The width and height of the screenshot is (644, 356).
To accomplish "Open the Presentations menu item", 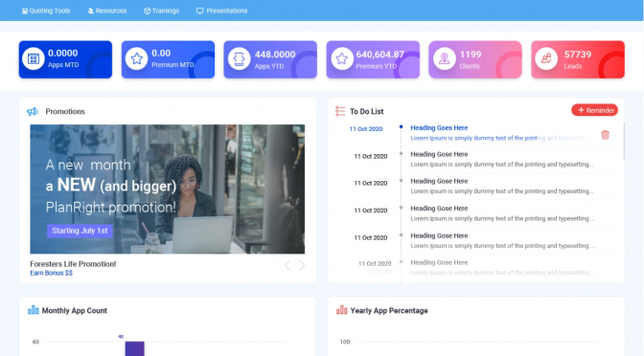I will click(221, 11).
